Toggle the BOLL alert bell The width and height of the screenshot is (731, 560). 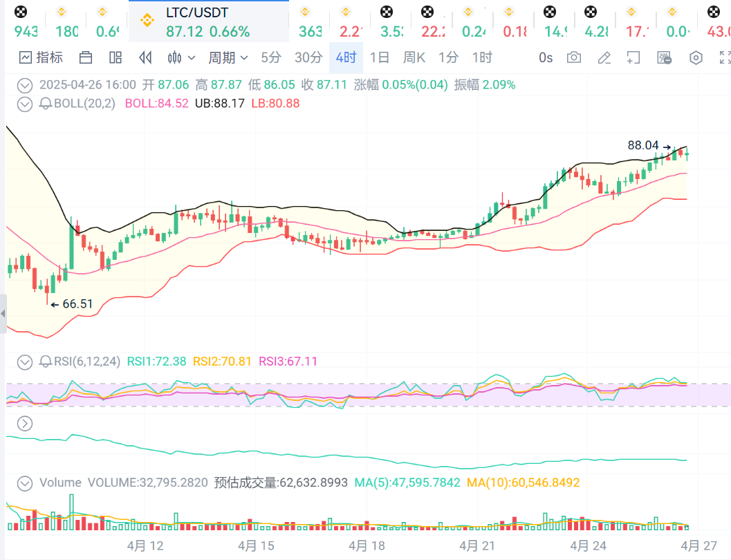(x=46, y=104)
